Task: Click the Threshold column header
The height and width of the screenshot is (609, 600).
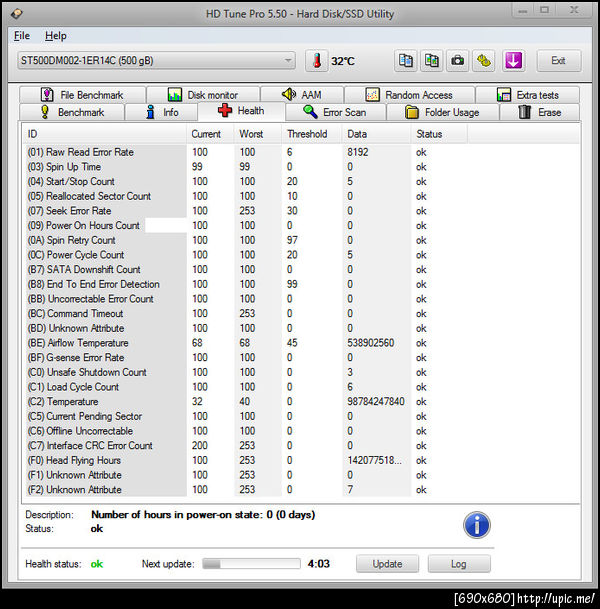Action: 312,134
